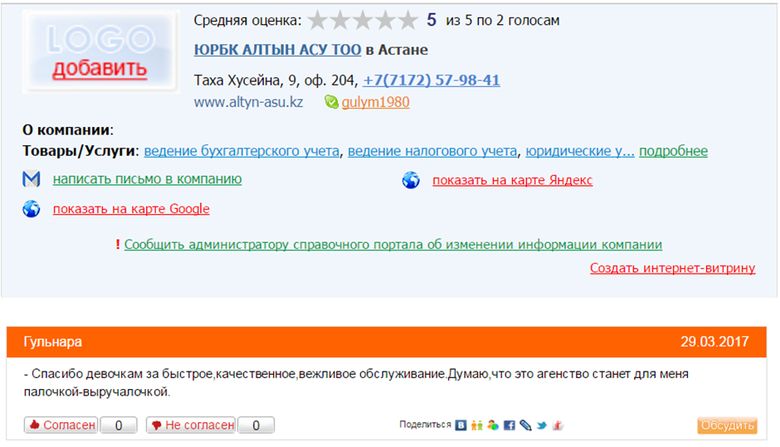Click the third rating star
The image size is (780, 447).
click(363, 20)
